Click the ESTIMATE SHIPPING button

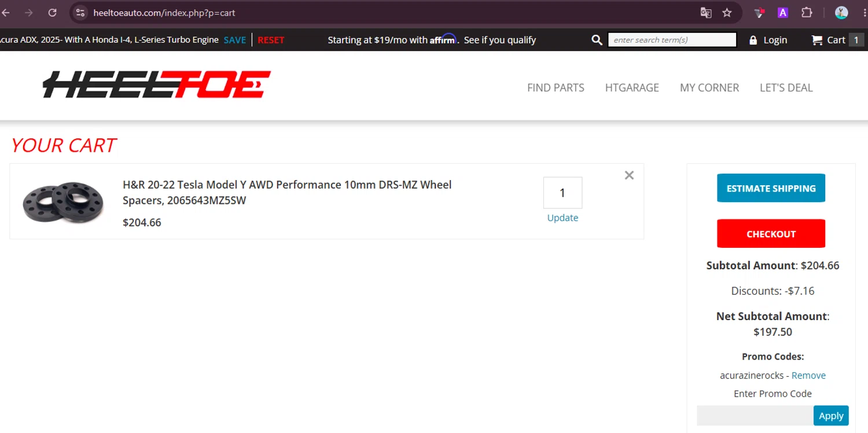(771, 188)
